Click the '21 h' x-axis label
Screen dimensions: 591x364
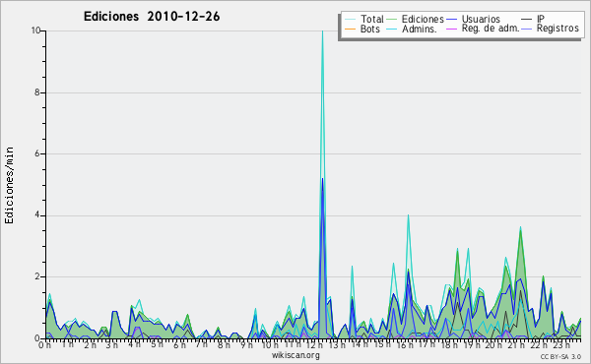(515, 345)
